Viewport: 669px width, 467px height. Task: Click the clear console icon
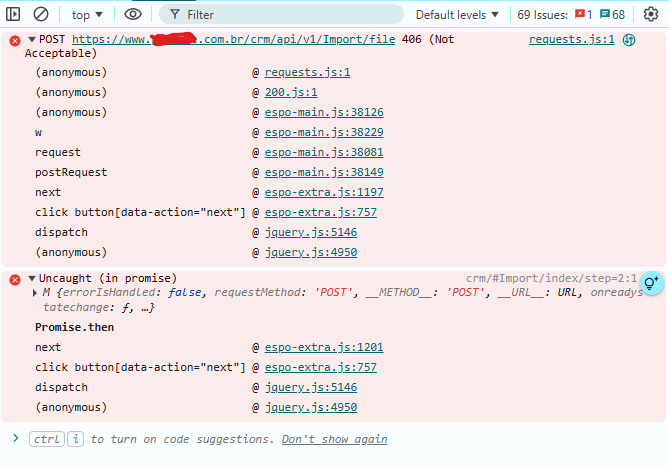click(41, 15)
